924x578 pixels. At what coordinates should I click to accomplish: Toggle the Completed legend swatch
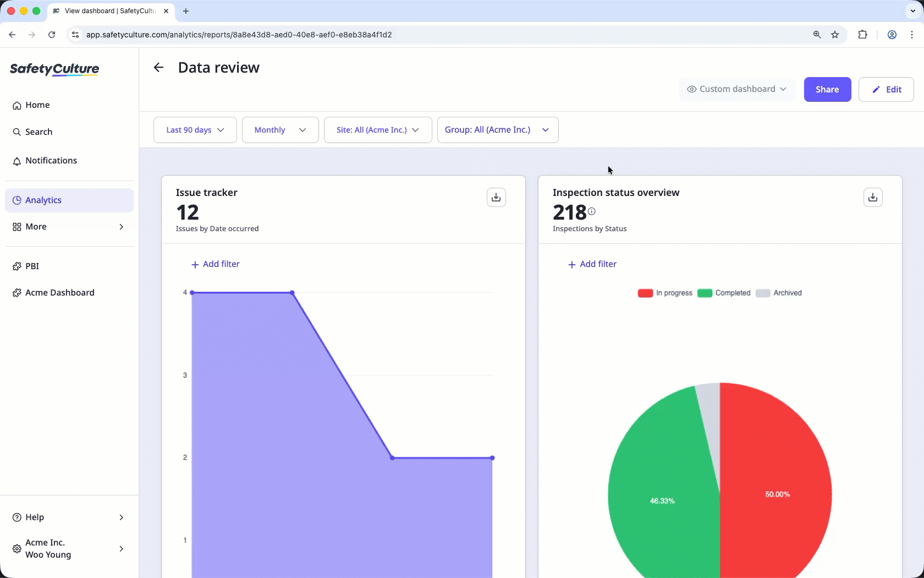(x=705, y=293)
